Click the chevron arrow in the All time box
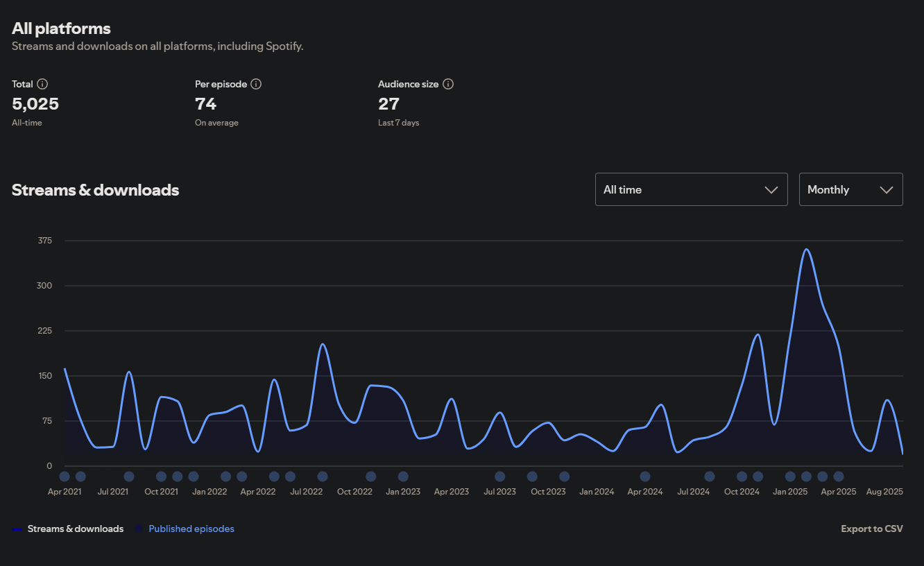The height and width of the screenshot is (566, 924). pyautogui.click(x=771, y=190)
